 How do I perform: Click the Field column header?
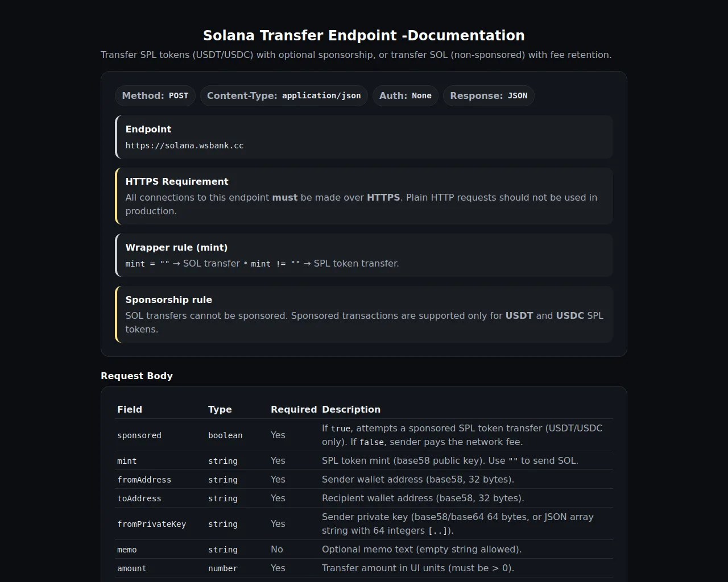(x=130, y=409)
